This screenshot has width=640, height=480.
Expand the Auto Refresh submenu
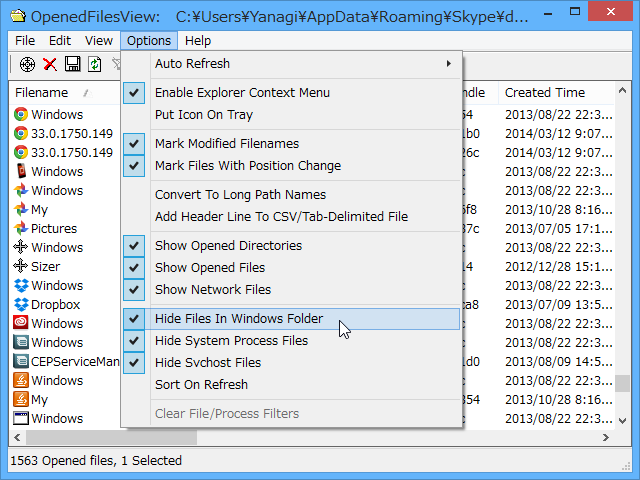pos(300,64)
